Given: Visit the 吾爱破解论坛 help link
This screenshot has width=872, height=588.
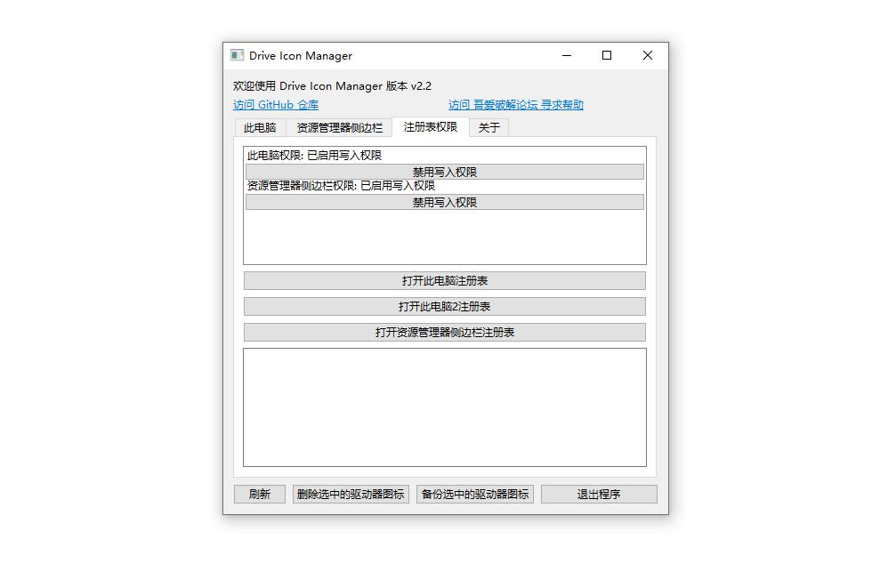Looking at the screenshot, I should tap(516, 105).
